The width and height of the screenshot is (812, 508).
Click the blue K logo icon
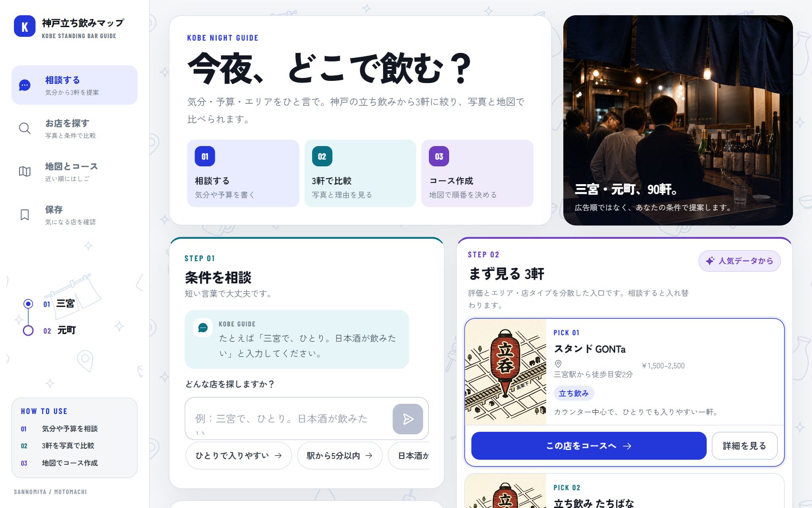click(x=25, y=26)
